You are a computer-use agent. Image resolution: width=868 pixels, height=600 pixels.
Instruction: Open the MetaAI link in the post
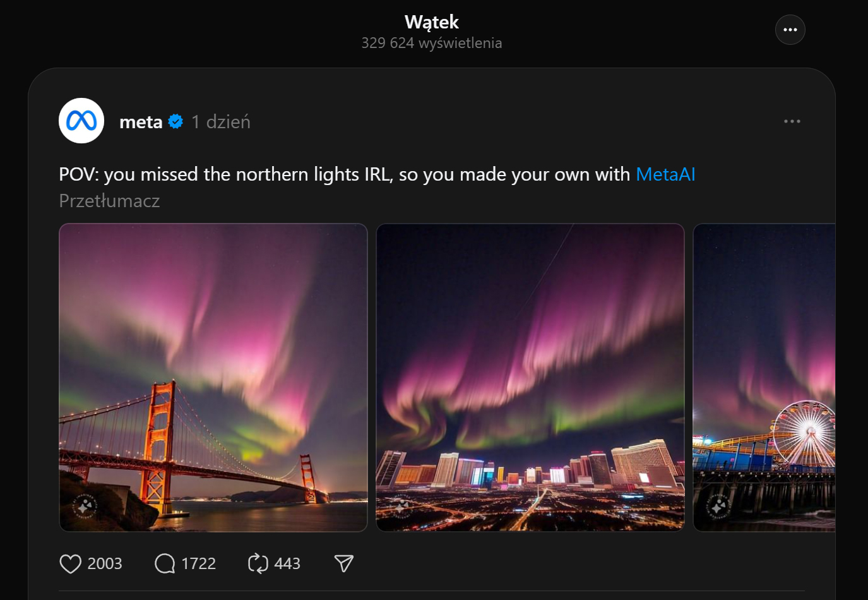point(665,174)
